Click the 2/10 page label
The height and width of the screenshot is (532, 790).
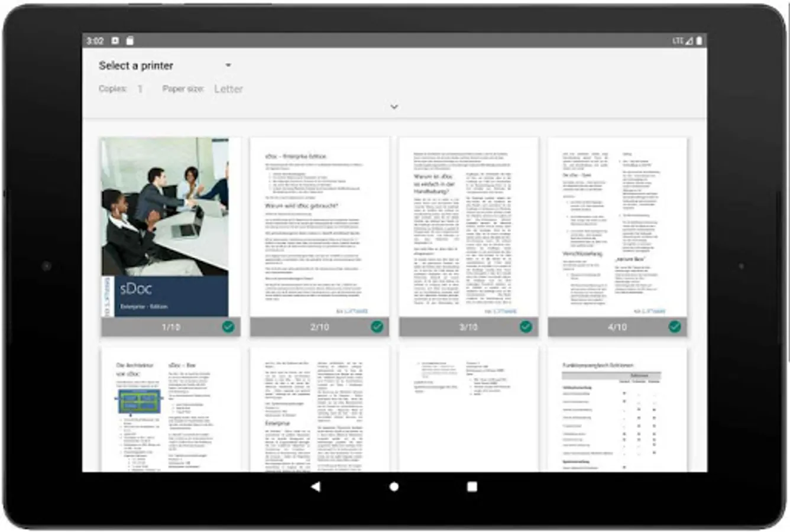tap(320, 327)
